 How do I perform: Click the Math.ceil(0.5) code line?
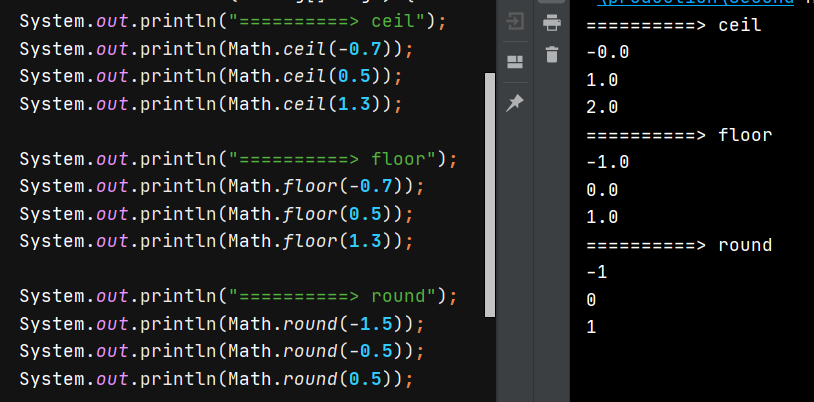coord(211,76)
